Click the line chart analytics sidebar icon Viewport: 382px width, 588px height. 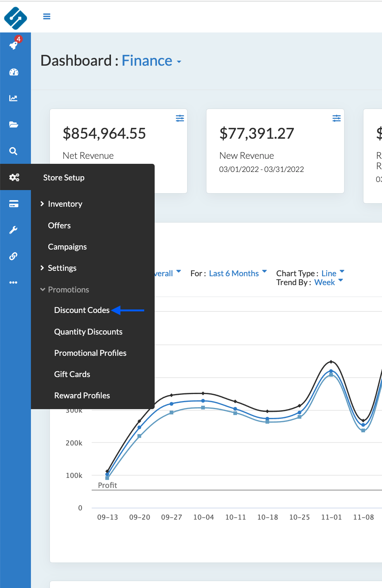[14, 98]
